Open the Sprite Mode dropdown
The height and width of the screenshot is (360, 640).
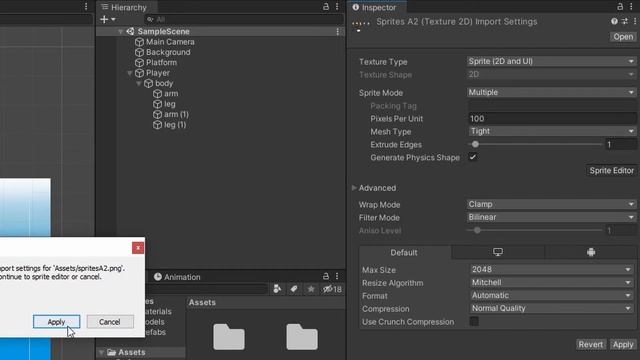pos(551,92)
